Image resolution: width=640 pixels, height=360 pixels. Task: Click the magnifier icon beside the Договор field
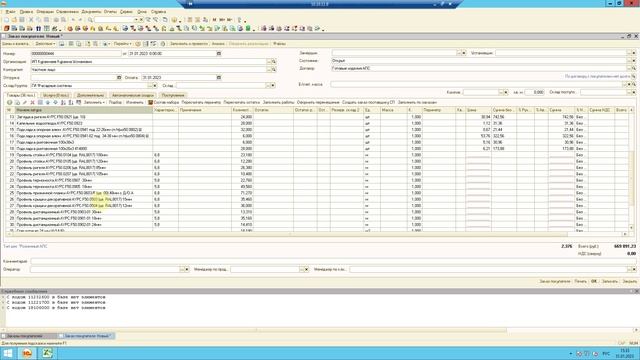pyautogui.click(x=634, y=69)
